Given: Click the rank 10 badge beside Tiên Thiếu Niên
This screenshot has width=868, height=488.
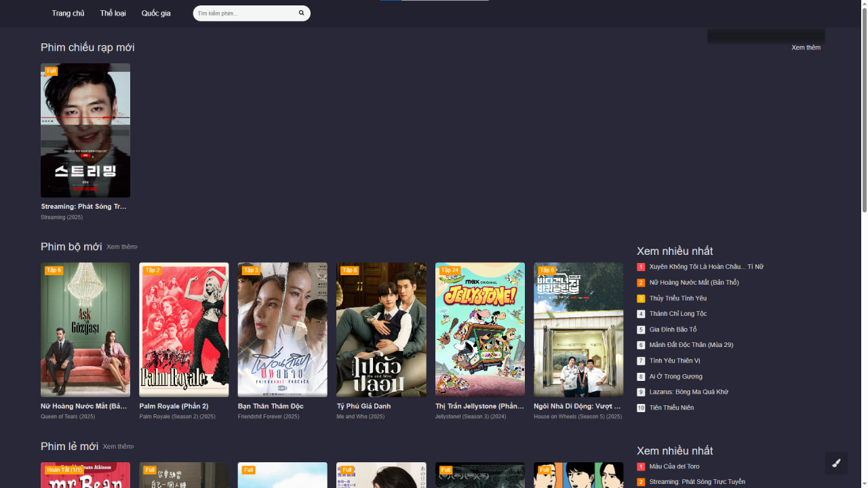Looking at the screenshot, I should 641,408.
